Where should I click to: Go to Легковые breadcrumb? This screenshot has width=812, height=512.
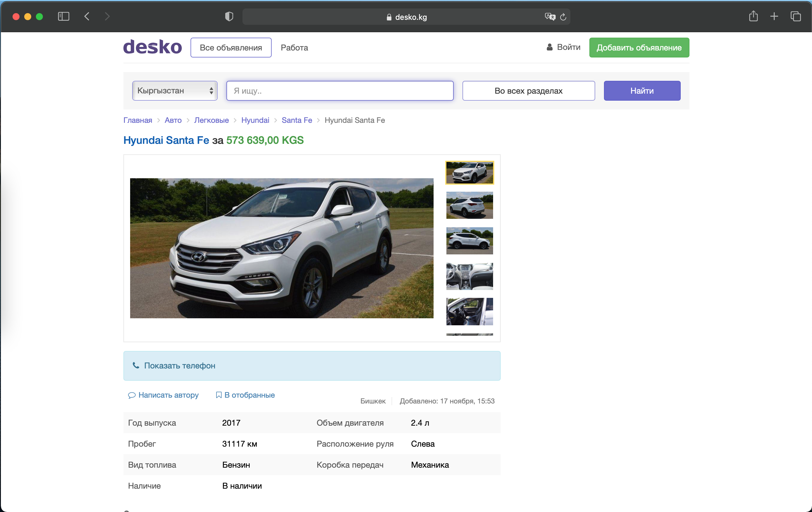[x=212, y=120]
